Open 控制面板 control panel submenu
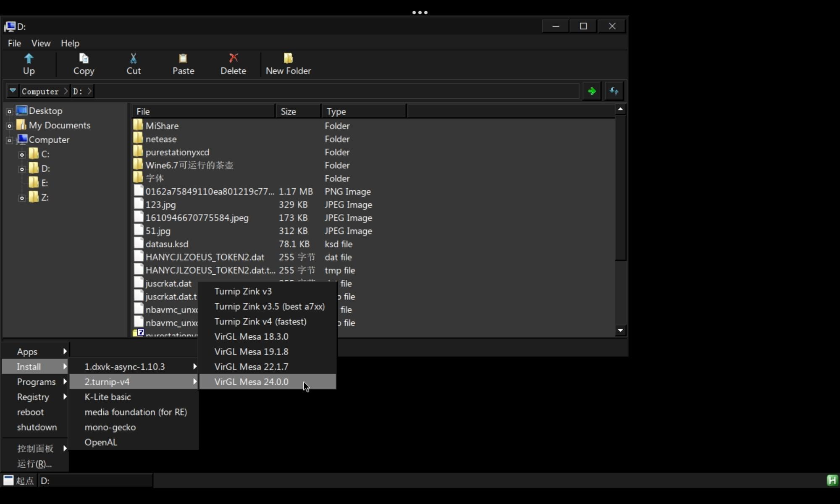840x504 pixels. (35, 448)
